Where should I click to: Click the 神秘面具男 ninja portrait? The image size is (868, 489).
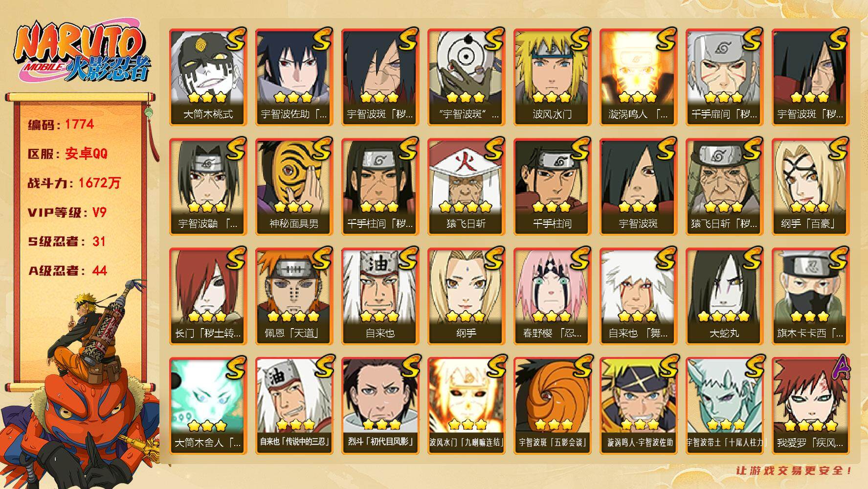[294, 187]
